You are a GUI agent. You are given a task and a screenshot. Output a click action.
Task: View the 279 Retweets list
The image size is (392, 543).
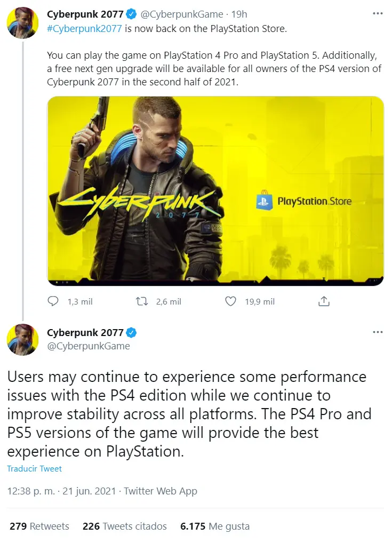pos(39,526)
